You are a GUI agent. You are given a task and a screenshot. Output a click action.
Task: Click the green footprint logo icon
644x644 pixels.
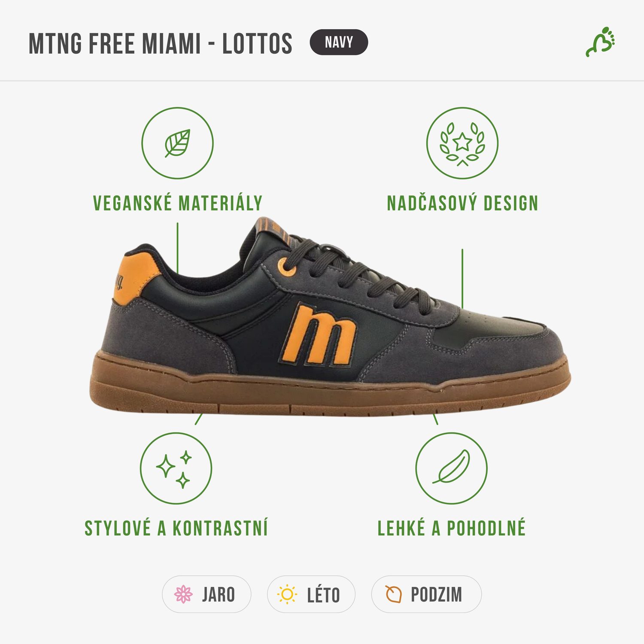click(x=601, y=42)
